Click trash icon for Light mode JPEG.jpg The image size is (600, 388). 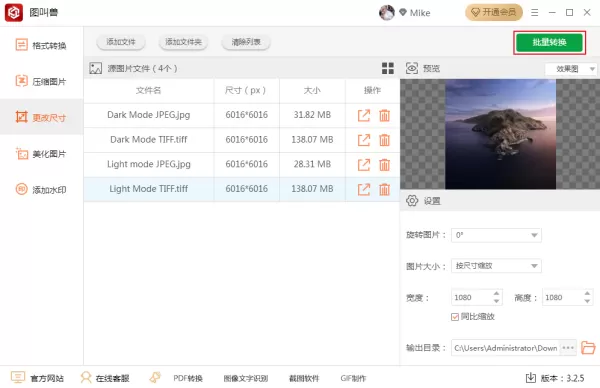(384, 165)
